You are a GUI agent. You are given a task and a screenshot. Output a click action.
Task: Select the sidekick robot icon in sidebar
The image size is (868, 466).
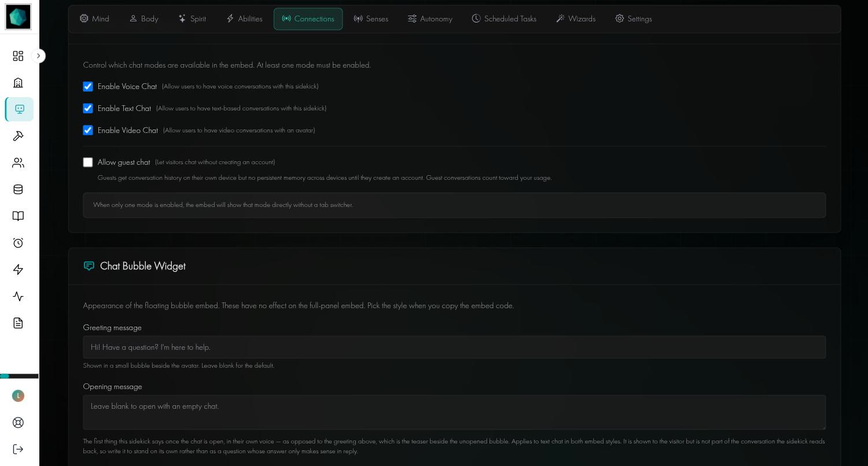click(x=20, y=109)
